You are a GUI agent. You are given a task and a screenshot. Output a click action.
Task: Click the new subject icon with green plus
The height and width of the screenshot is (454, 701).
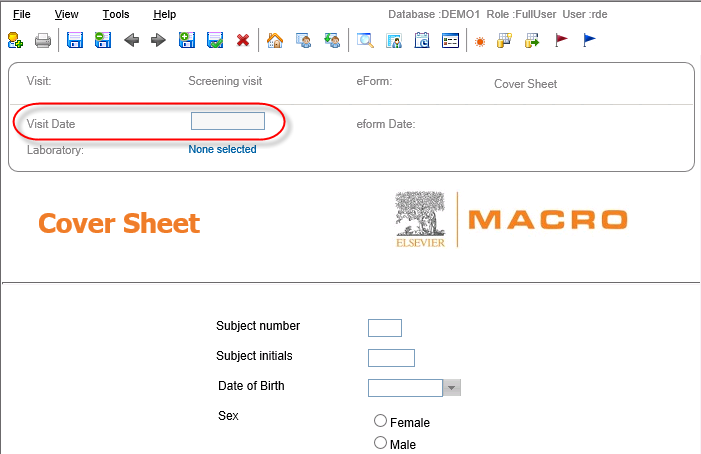click(15, 41)
